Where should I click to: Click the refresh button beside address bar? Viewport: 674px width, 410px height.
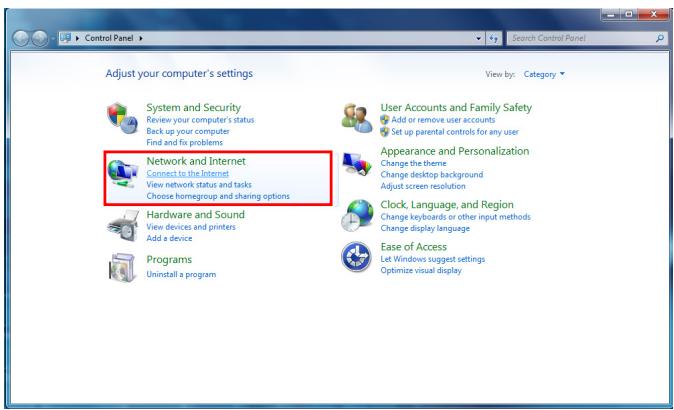[x=493, y=38]
